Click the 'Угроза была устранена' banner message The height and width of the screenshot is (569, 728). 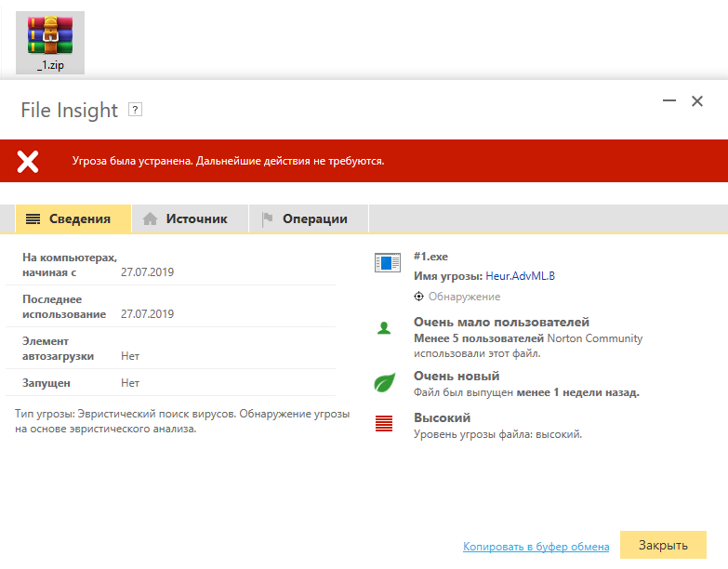tap(228, 161)
